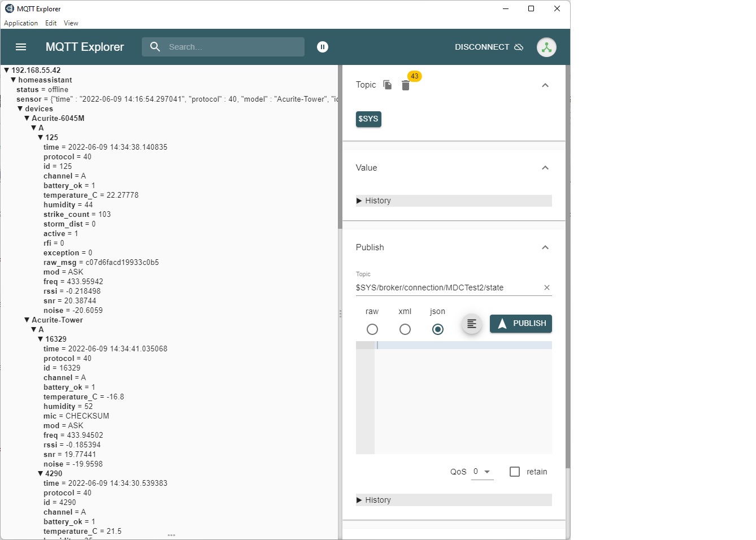The height and width of the screenshot is (540, 756).
Task: Expand History under Publish section
Action: click(x=454, y=500)
